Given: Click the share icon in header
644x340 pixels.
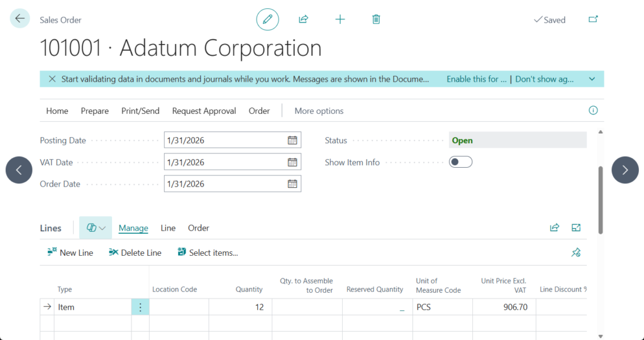Looking at the screenshot, I should coord(303,19).
